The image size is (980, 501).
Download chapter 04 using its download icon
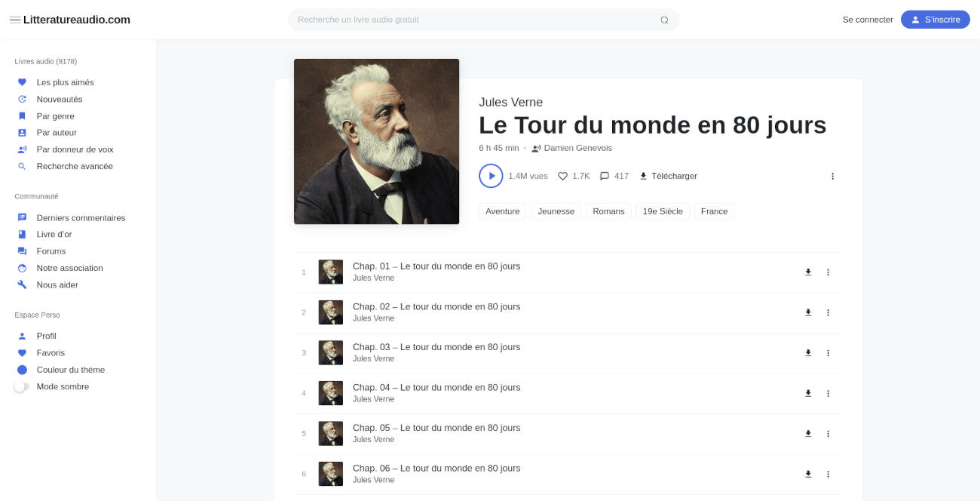point(808,393)
